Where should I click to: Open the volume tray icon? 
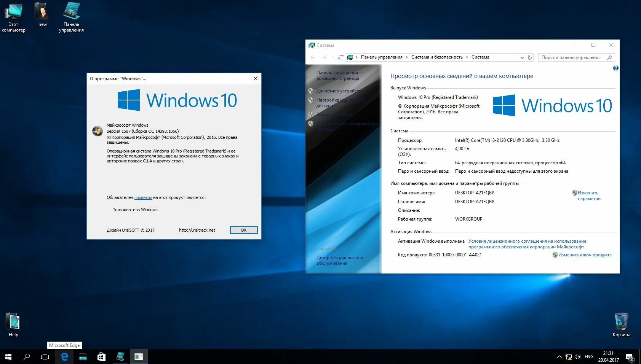(x=577, y=357)
